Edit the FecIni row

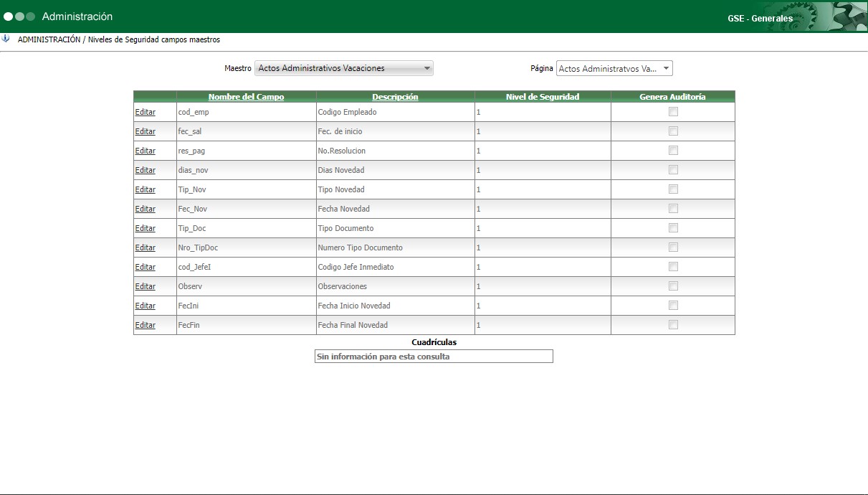(x=146, y=306)
